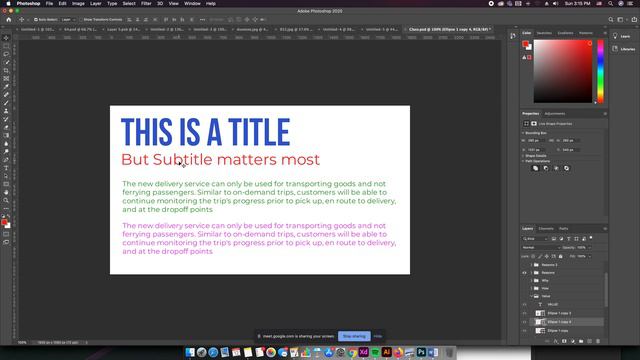Select the Zoom tool
Viewport: 640px width, 360px height.
pyautogui.click(x=6, y=200)
